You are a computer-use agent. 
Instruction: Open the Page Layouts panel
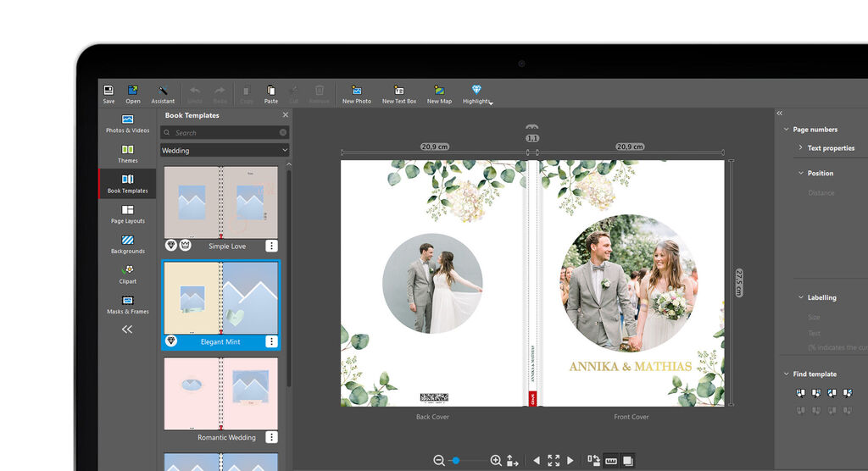(127, 213)
